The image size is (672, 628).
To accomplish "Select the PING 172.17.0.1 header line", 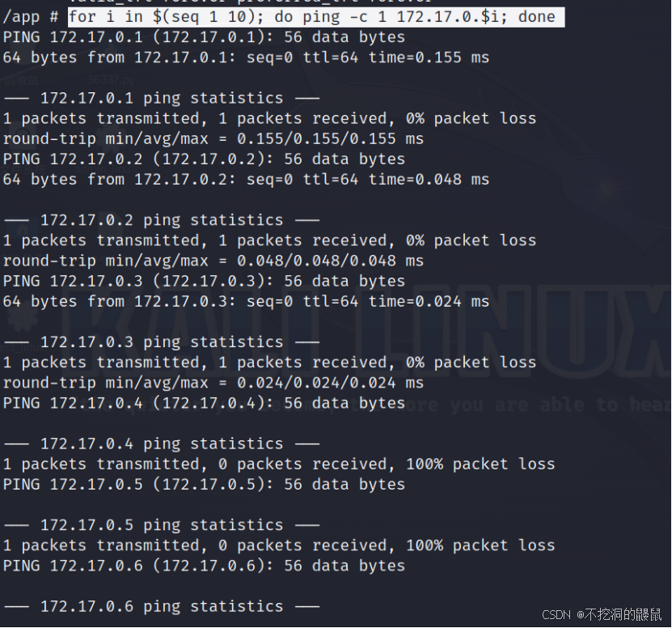I will [204, 37].
